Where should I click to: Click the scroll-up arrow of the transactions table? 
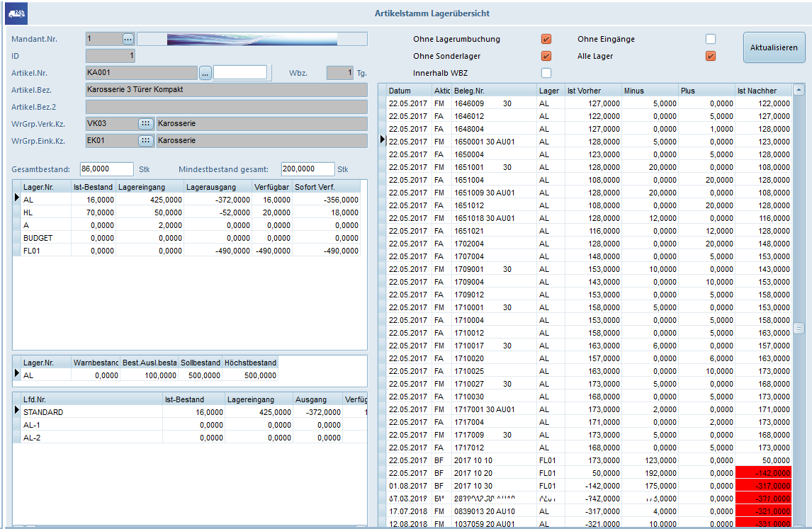799,90
